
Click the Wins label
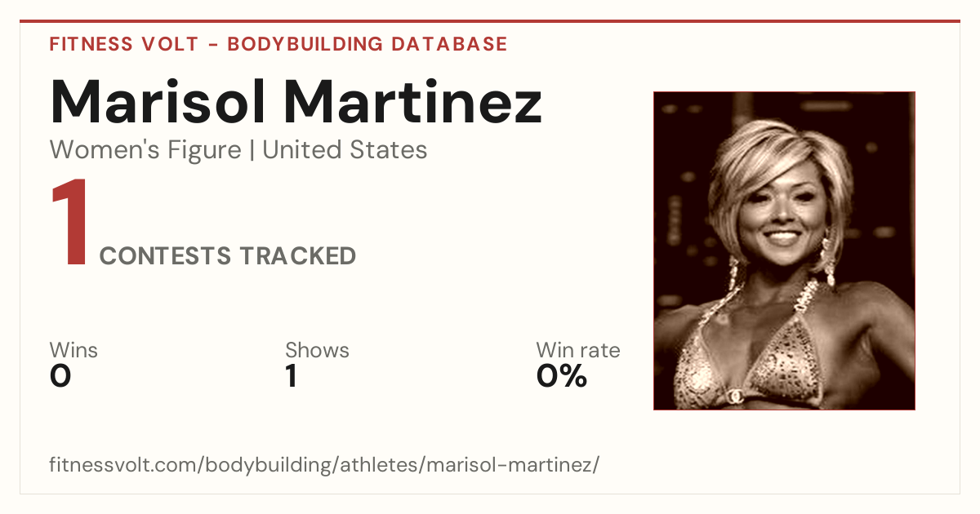tap(73, 351)
